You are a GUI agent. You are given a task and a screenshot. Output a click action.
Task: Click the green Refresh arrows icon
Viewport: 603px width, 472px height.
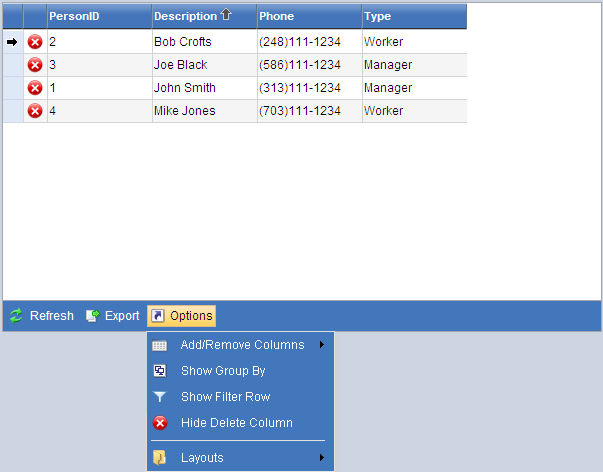16,316
